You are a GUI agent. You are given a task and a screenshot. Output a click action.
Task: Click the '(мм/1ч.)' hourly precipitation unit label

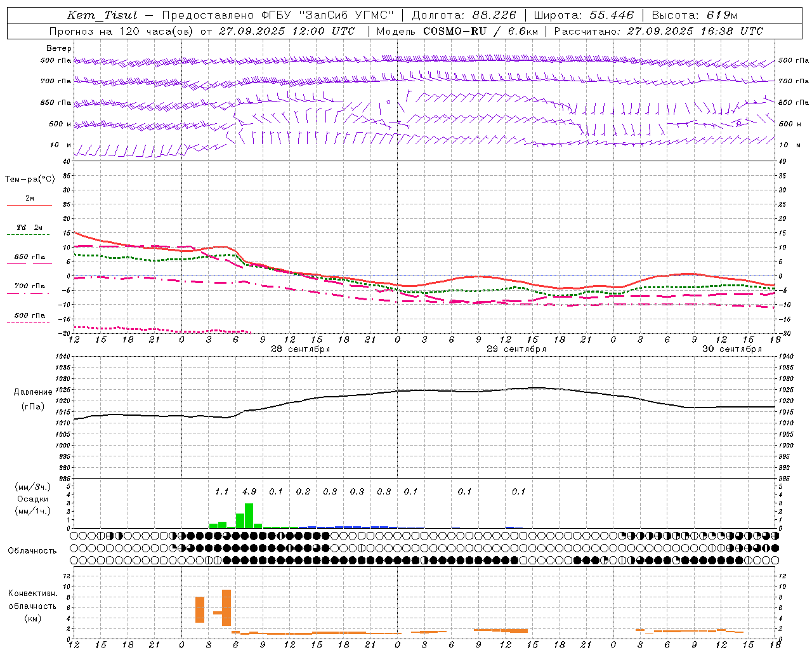click(x=33, y=511)
